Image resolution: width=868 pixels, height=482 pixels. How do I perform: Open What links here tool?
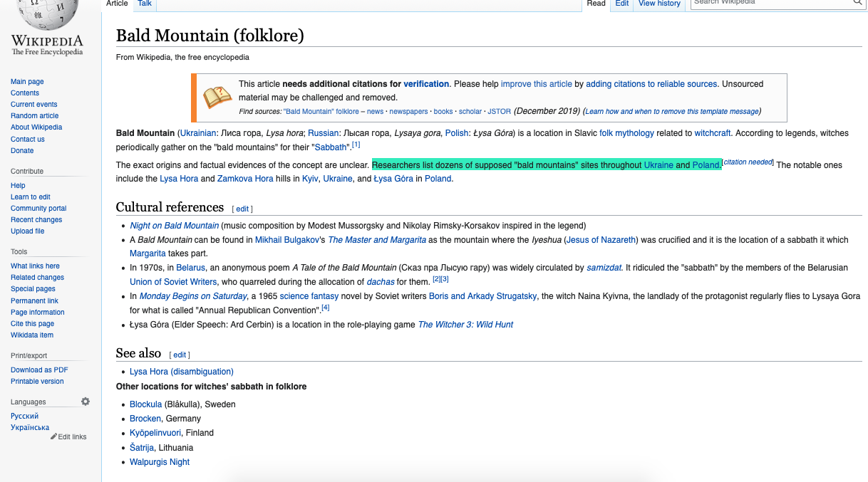click(x=35, y=266)
